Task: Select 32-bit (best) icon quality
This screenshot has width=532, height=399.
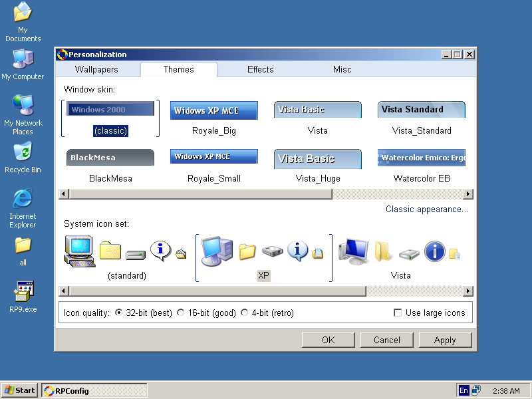Action: click(x=118, y=313)
